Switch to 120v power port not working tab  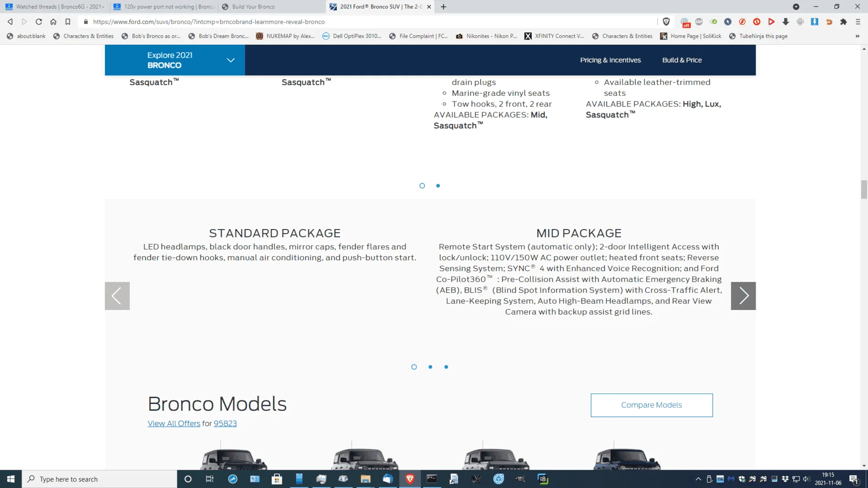tap(164, 7)
